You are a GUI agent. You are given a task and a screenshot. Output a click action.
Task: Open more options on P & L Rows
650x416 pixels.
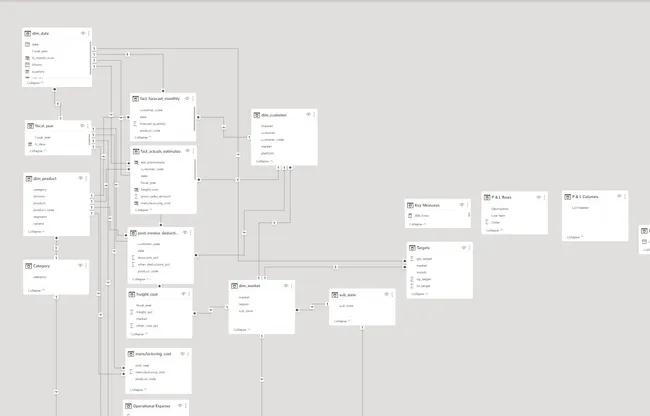tap(545, 197)
